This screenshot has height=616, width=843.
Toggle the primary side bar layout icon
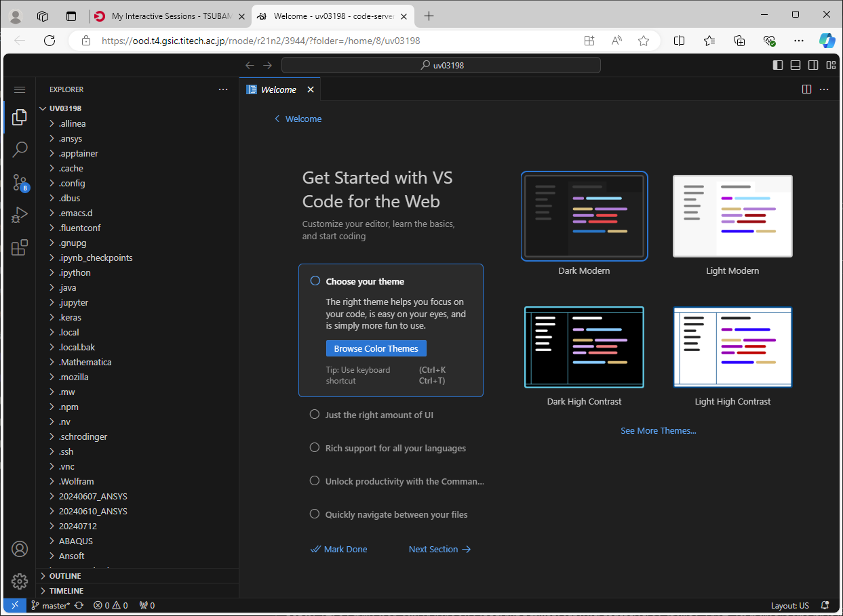pyautogui.click(x=778, y=66)
